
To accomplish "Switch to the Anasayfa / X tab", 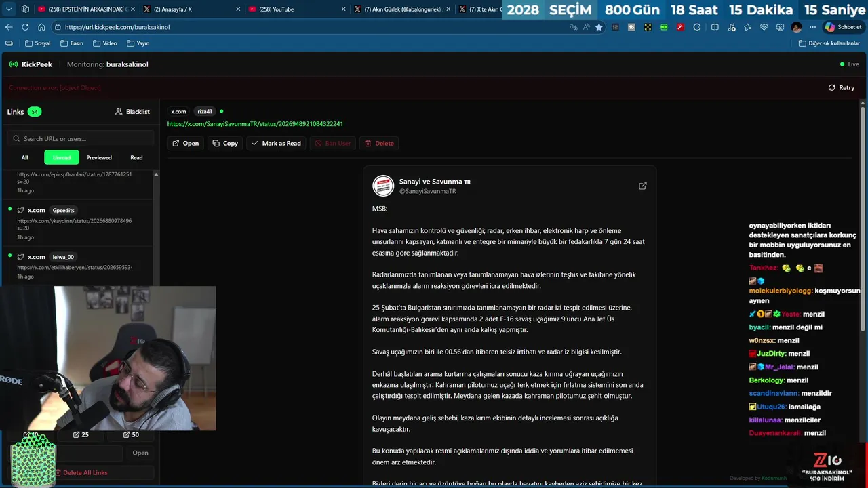I will [192, 9].
